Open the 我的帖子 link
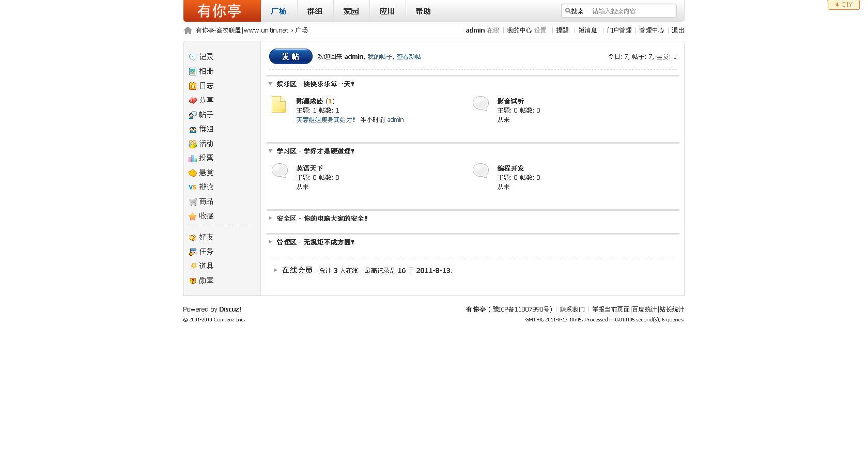This screenshot has height=465, width=868. (380, 57)
